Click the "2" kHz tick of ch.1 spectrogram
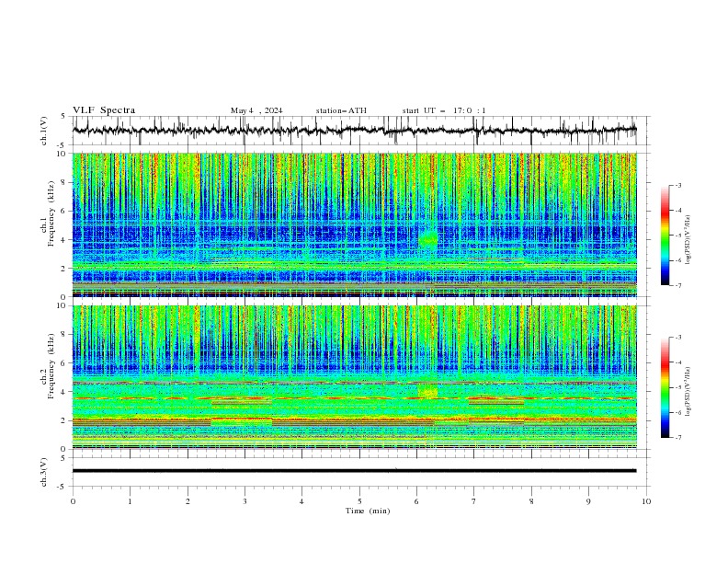Screen dimensions: 728x563 click(65, 268)
